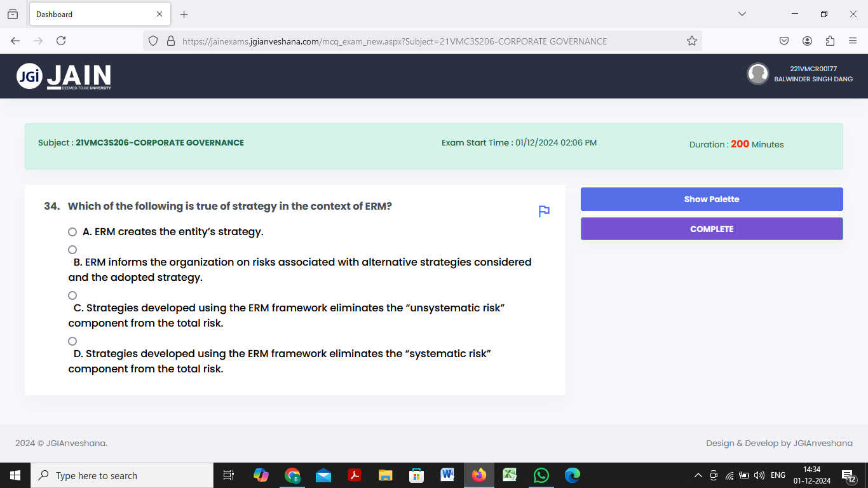The image size is (868, 488).
Task: Select answer option D about systematic risk
Action: click(x=72, y=341)
